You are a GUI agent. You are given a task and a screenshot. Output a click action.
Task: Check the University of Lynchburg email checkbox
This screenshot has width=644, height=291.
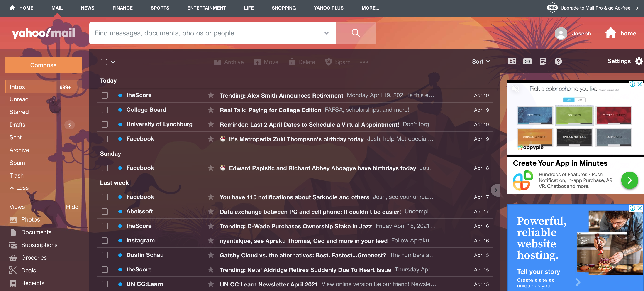pos(105,124)
